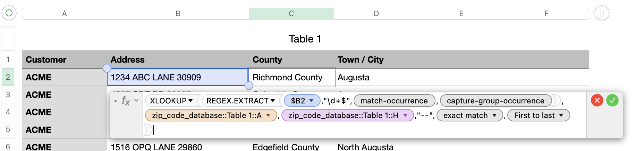Open the First to last search dropdown
Viewport: 644px width, 151px height.
tap(561, 116)
